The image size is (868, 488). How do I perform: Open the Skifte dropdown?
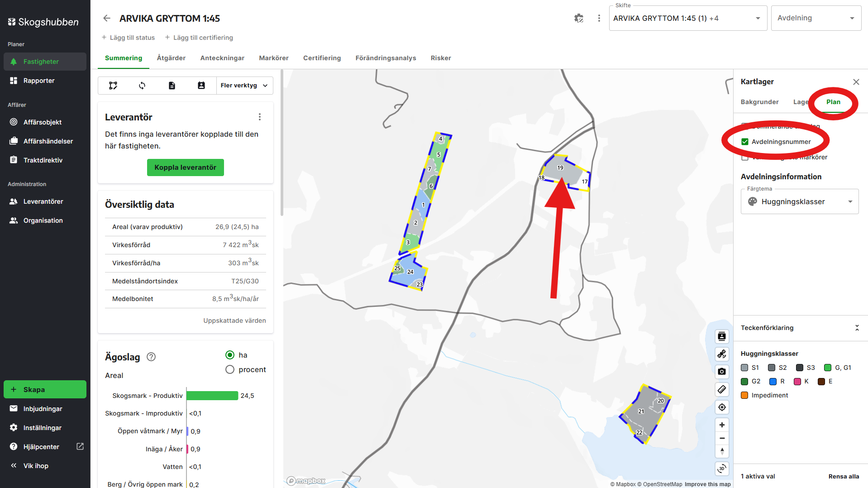[688, 18]
